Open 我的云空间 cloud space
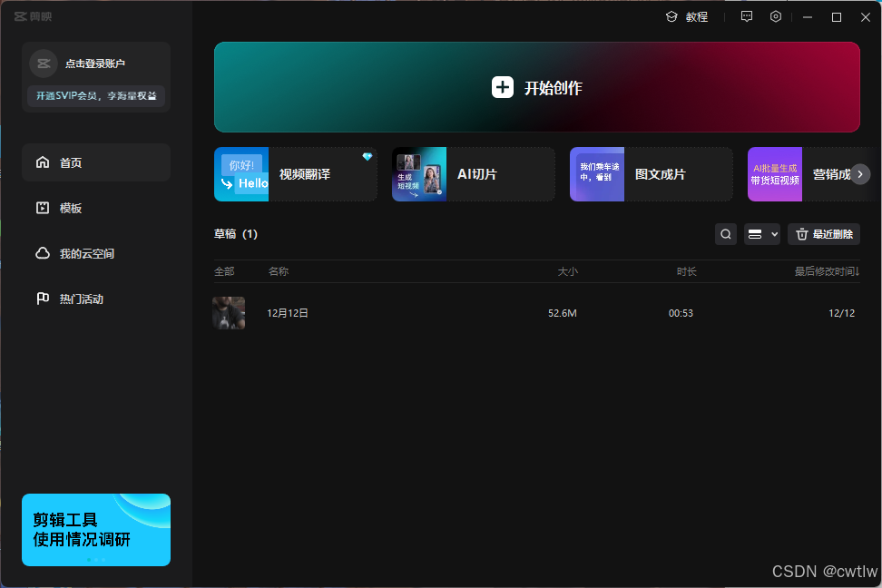 point(96,253)
